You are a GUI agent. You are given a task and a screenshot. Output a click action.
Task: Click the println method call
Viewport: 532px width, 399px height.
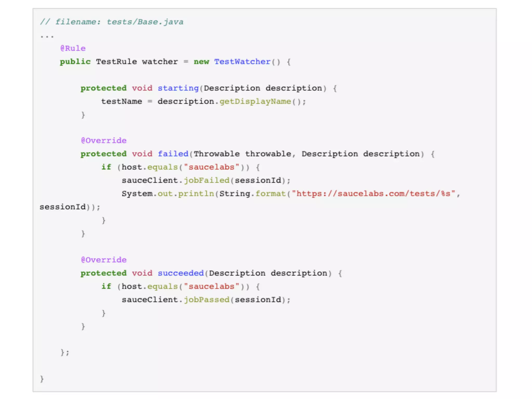[196, 194]
